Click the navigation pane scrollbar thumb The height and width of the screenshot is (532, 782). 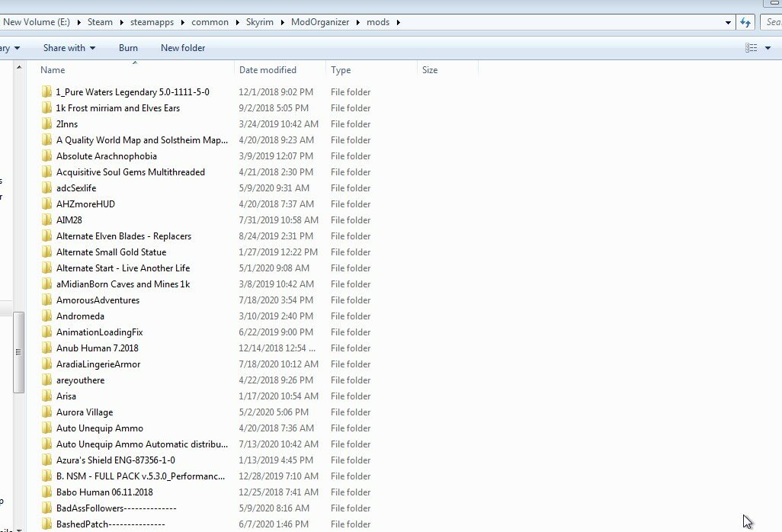point(18,352)
